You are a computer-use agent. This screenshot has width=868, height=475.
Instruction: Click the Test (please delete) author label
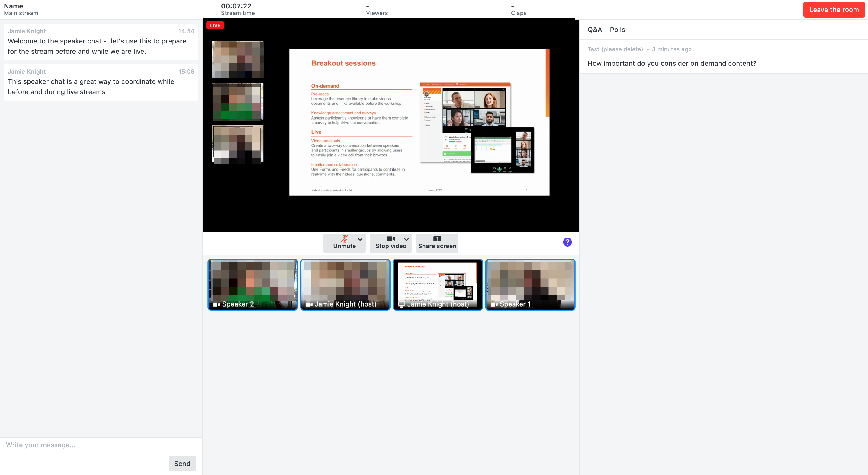tap(615, 49)
